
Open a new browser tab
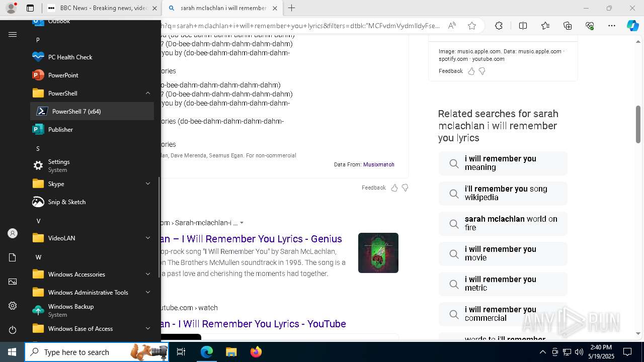click(x=291, y=8)
